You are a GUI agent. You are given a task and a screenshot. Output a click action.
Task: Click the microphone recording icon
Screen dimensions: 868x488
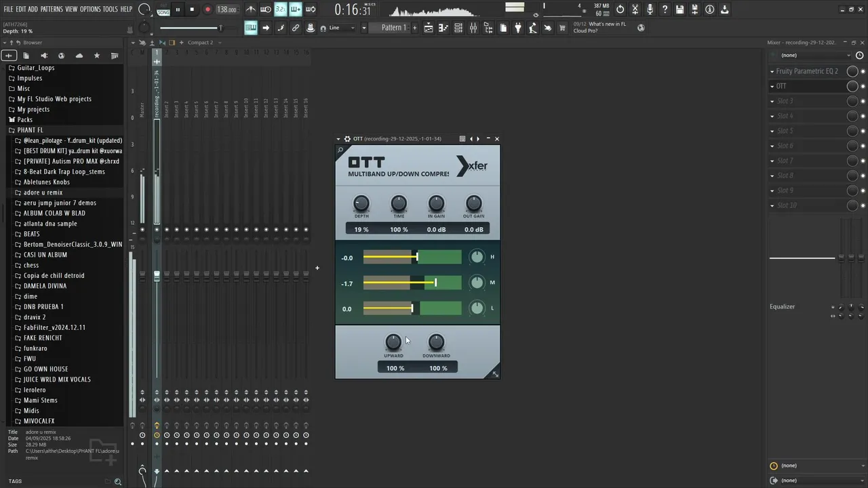(x=650, y=9)
